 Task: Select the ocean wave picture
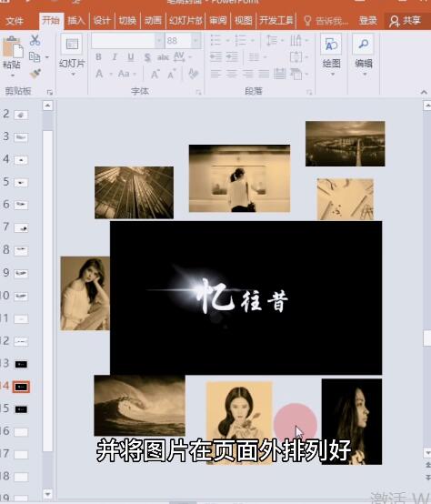(x=139, y=406)
